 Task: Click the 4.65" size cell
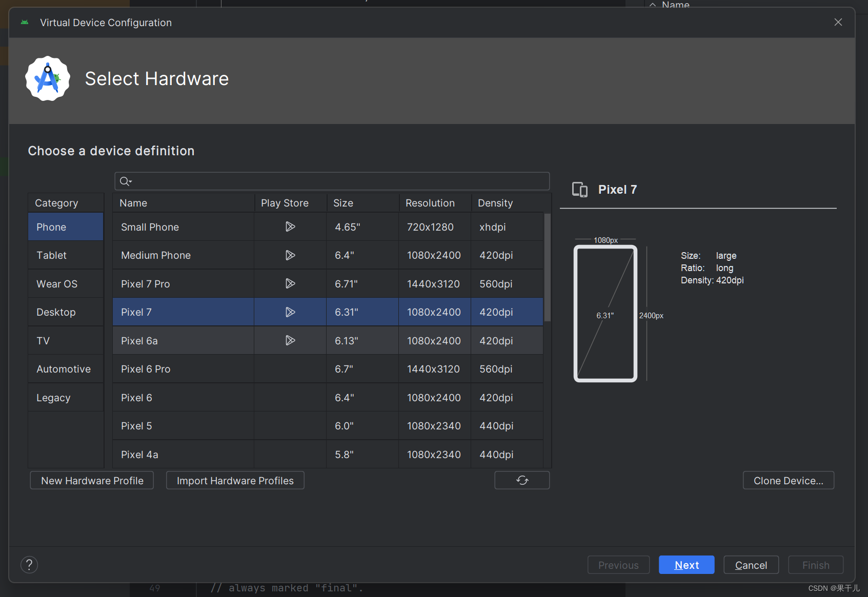click(x=362, y=227)
